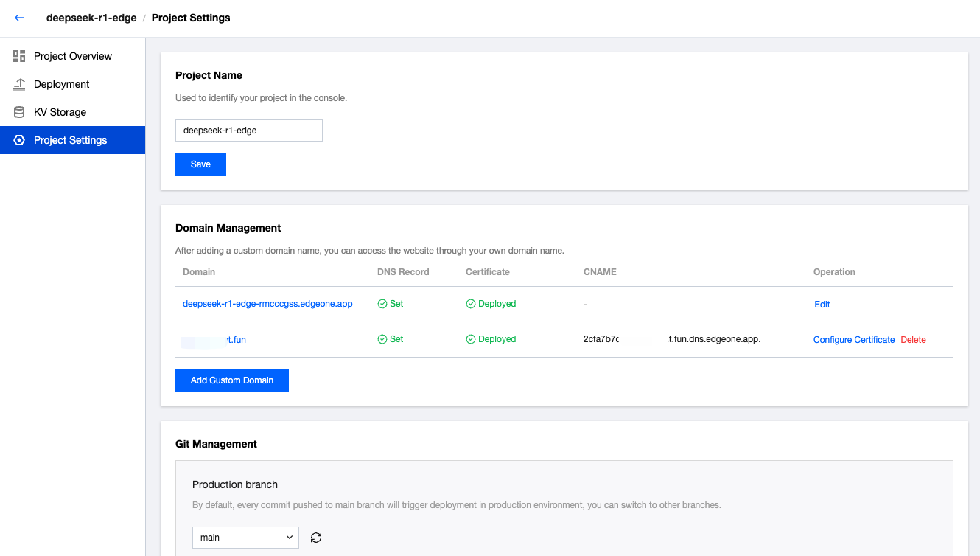Screen dimensions: 980x556
Task: Save the project name
Action: [200, 164]
